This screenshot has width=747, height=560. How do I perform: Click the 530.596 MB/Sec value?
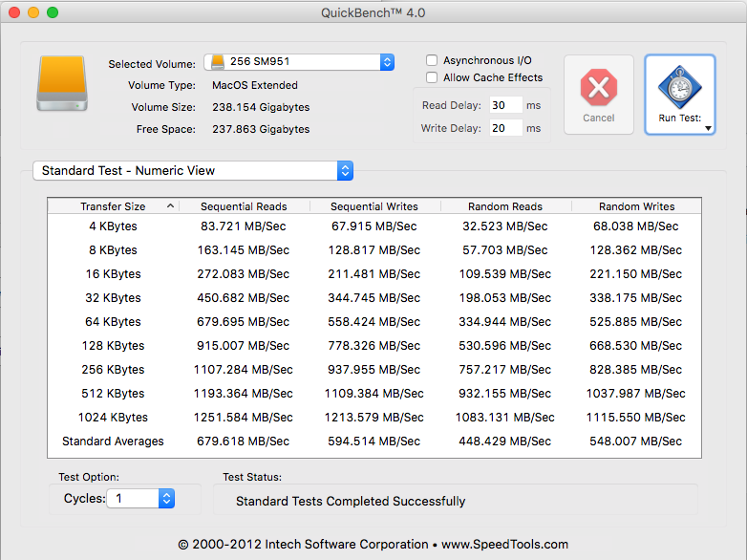point(505,346)
